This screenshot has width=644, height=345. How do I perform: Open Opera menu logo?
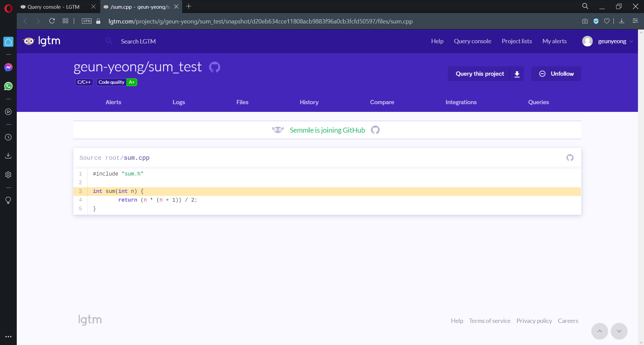(x=8, y=8)
